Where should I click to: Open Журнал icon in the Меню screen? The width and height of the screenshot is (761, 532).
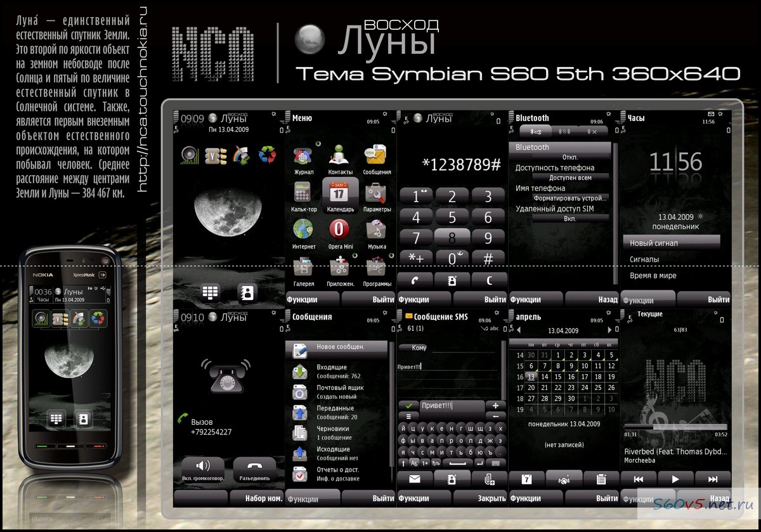(x=304, y=156)
